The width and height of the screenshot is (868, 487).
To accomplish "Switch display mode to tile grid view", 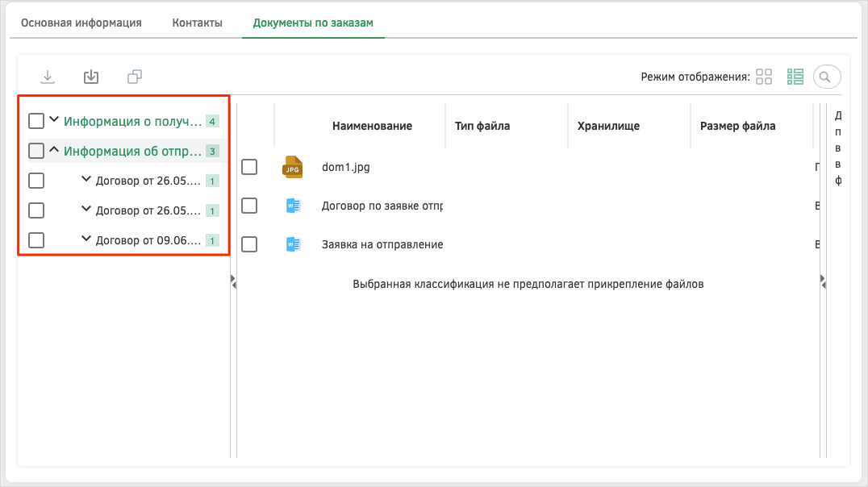I will pyautogui.click(x=764, y=77).
